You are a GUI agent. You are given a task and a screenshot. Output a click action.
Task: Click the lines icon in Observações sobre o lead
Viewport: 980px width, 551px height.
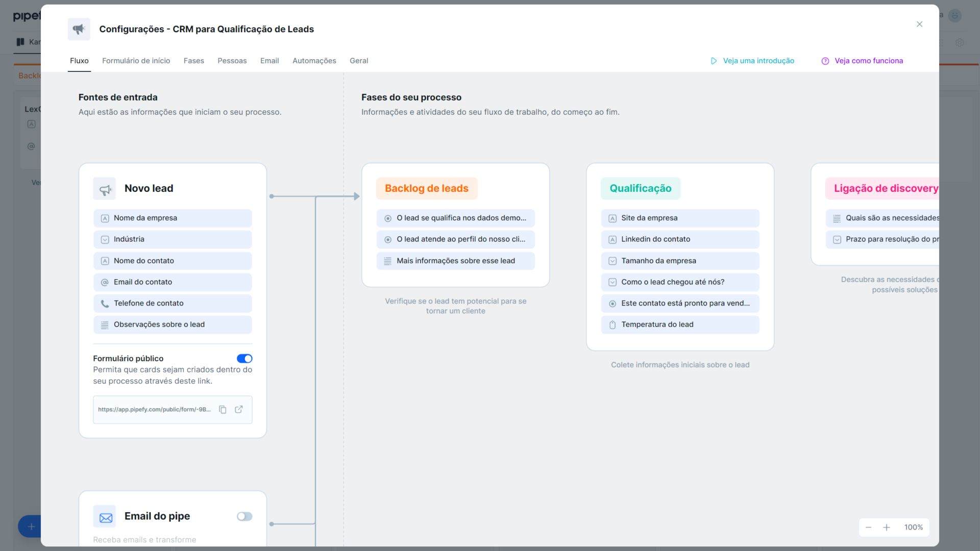coord(105,325)
